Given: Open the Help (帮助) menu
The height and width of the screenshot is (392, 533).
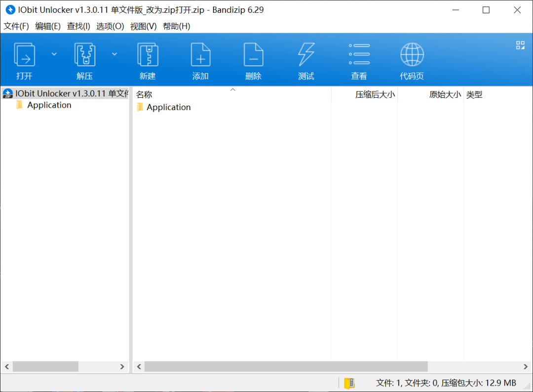Looking at the screenshot, I should tap(176, 26).
